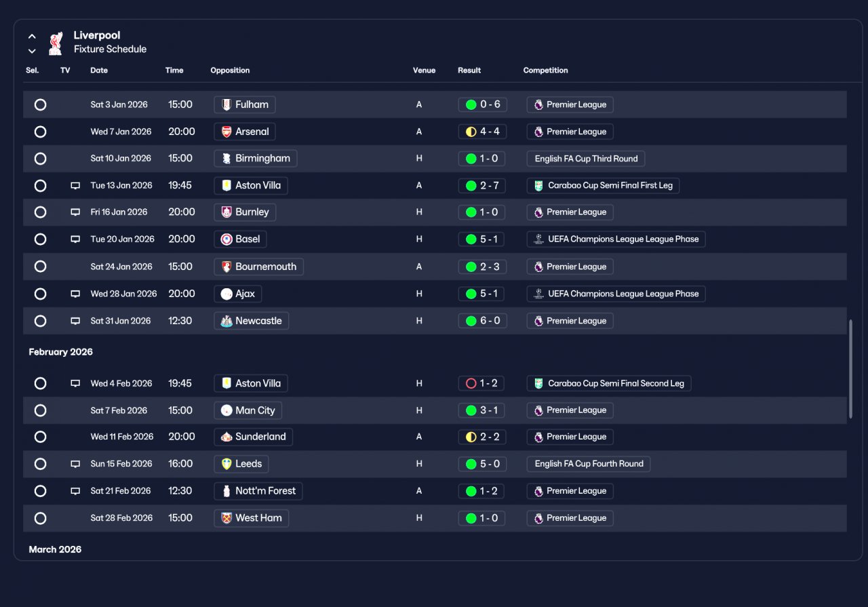Sort by the Time column header
The height and width of the screenshot is (607, 868).
(x=174, y=71)
